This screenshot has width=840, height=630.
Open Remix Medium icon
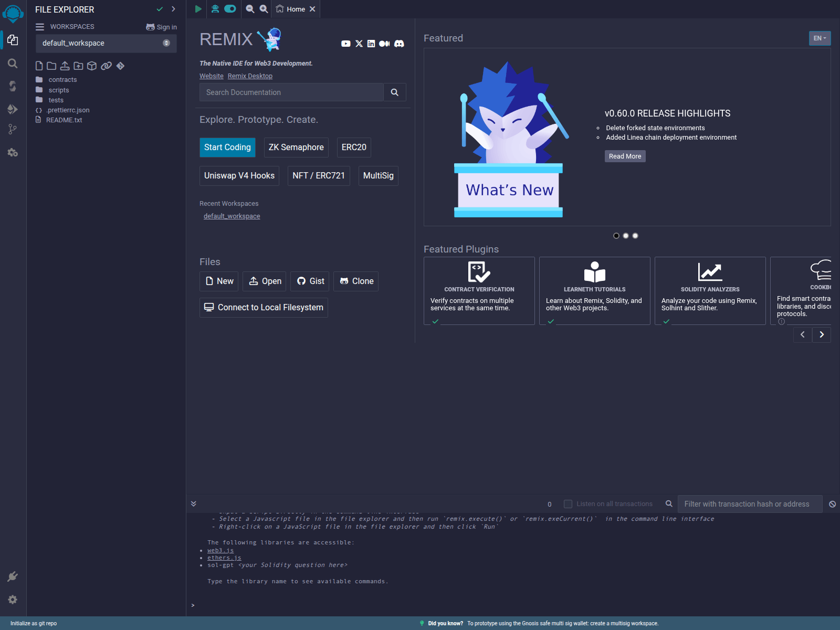(384, 44)
